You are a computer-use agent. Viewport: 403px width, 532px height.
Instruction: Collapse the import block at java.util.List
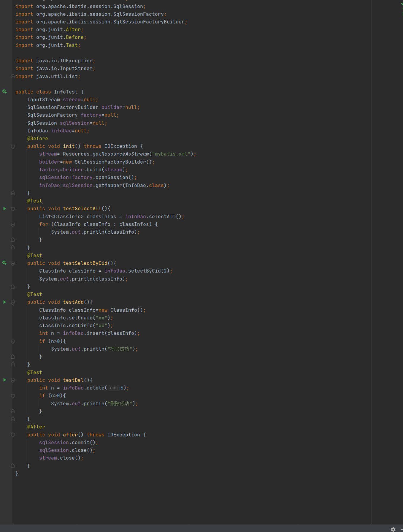(13, 76)
